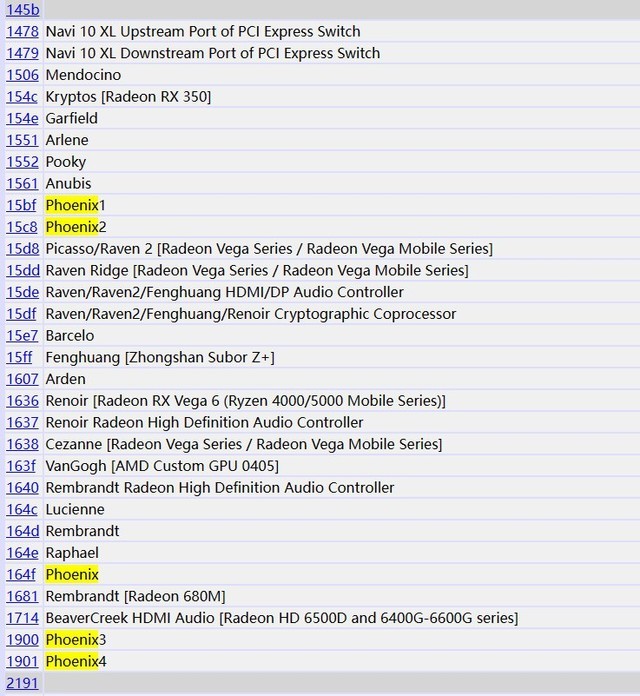Click 'Rembrandt [Radeon 680M]' text
Screen dimensions: 640x696
pyautogui.click(x=135, y=597)
